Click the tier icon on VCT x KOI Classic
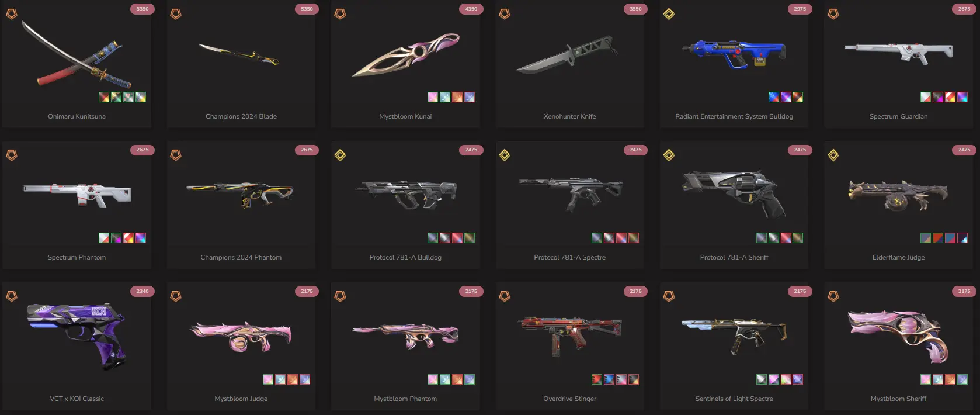Image resolution: width=980 pixels, height=415 pixels. [x=12, y=296]
